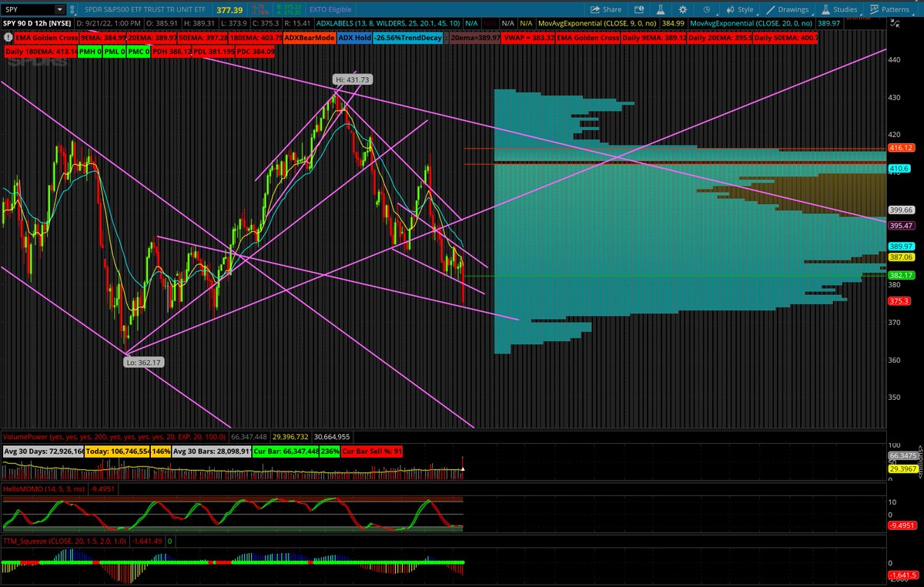The height and width of the screenshot is (587, 924).
Task: Click the Daily 9EMA: 389.12 label
Action: tap(654, 38)
